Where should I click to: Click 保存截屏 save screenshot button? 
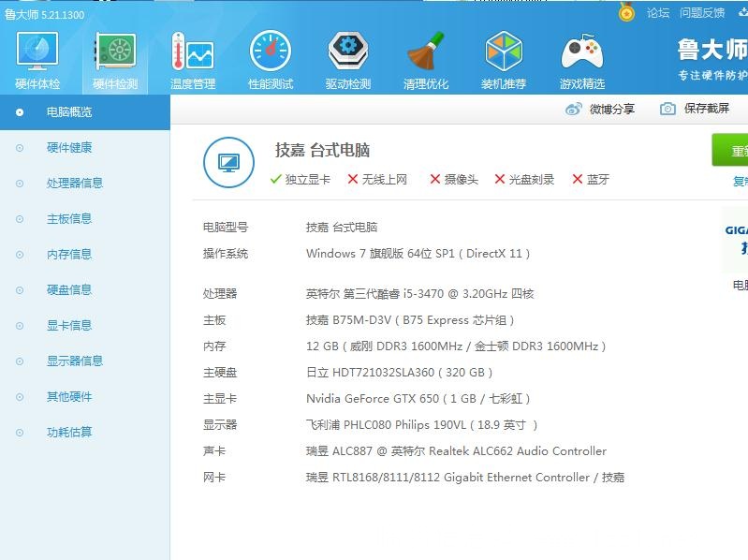pyautogui.click(x=695, y=109)
